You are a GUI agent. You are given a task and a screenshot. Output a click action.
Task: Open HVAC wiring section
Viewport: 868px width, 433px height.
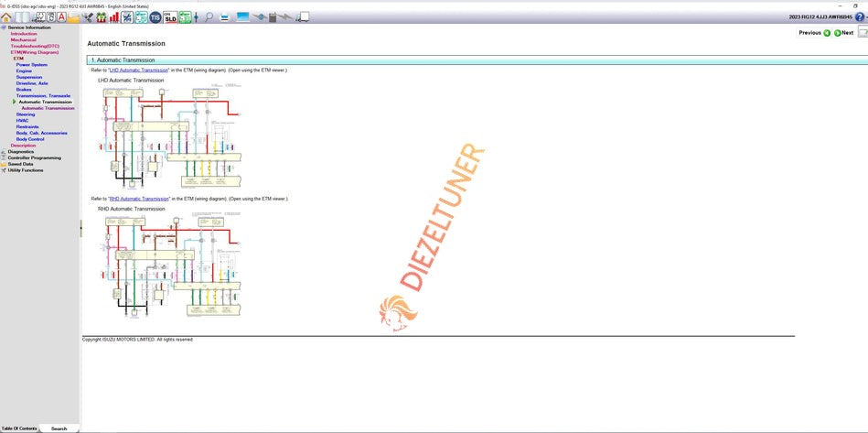pyautogui.click(x=22, y=120)
